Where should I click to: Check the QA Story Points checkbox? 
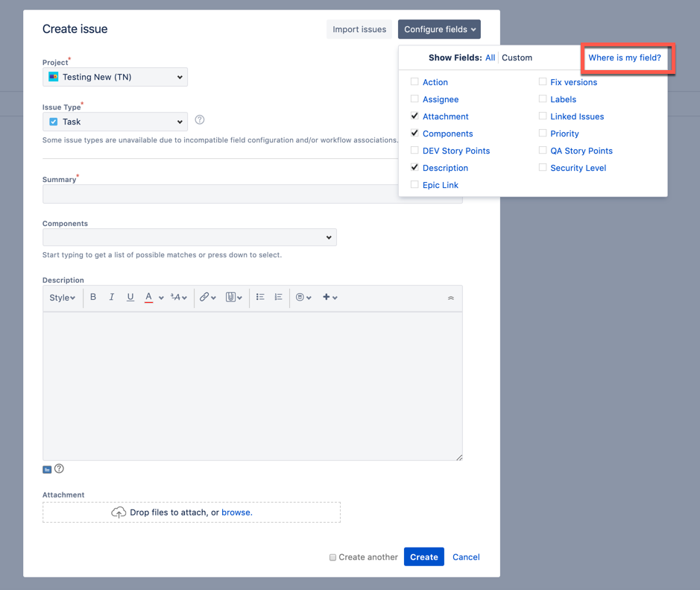pos(543,150)
